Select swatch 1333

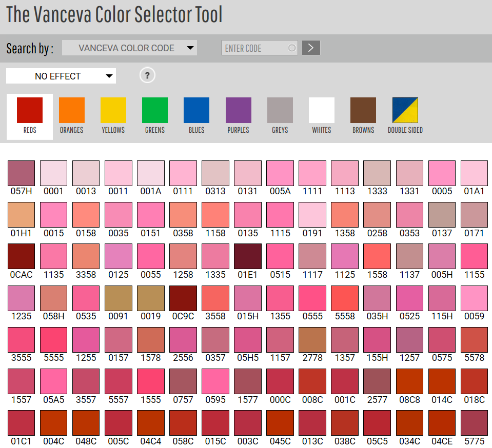(x=377, y=173)
